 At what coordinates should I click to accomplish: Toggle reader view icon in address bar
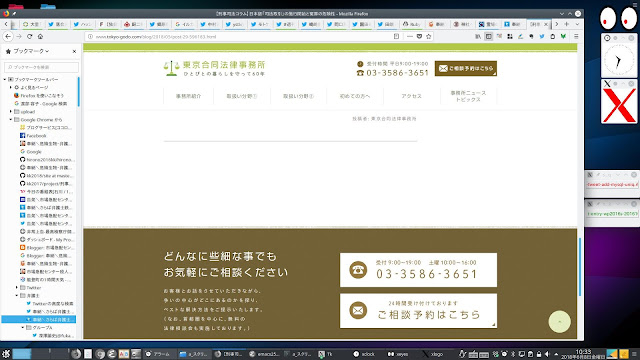click(396, 36)
